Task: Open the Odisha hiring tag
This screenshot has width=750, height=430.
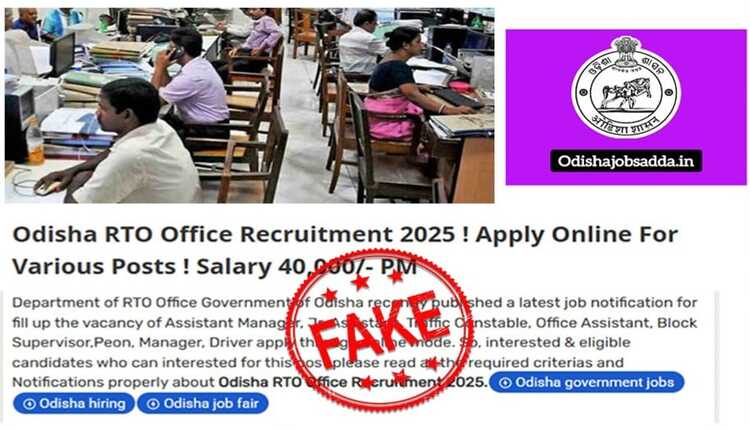Action: point(74,404)
